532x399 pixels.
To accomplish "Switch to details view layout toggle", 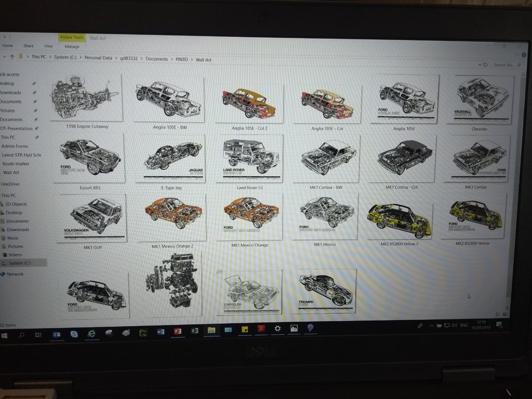I will tap(498, 314).
